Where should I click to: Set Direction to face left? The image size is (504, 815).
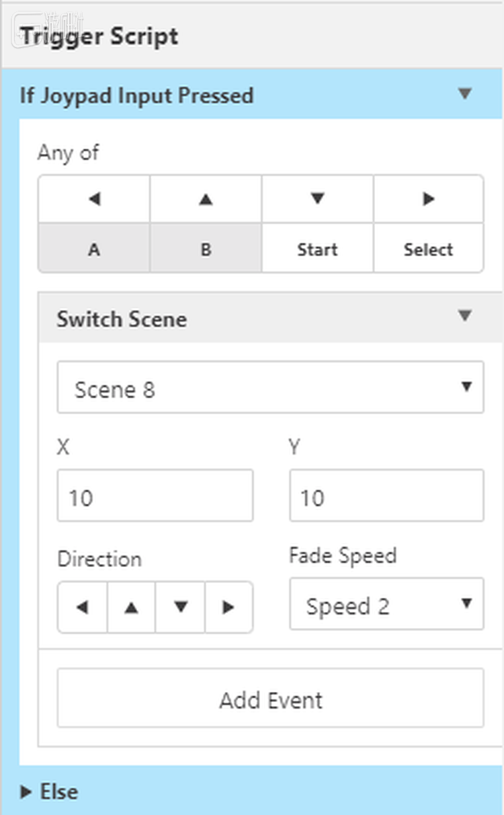tap(83, 607)
